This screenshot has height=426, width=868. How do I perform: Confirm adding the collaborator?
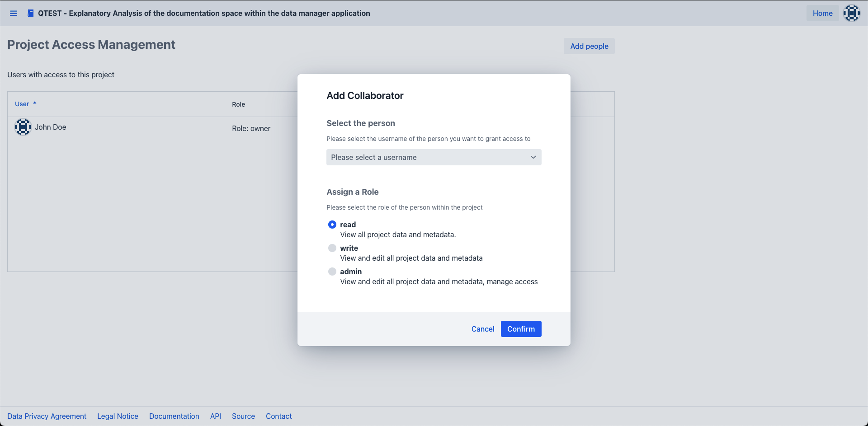tap(521, 329)
